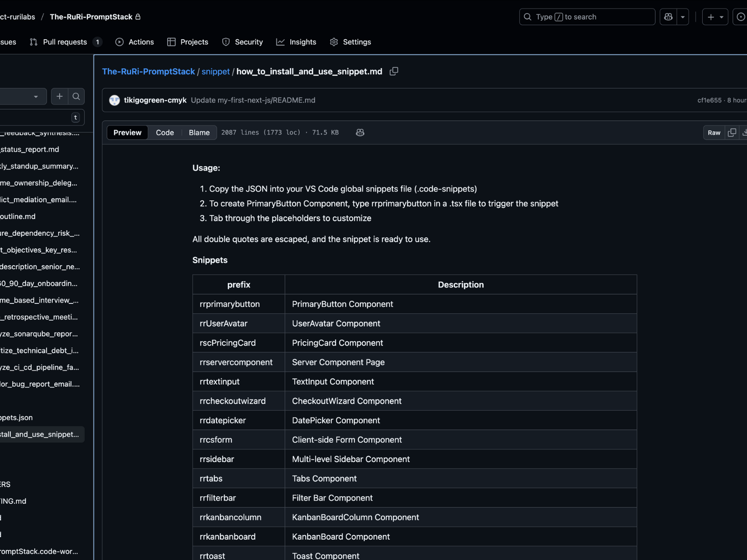747x560 pixels.
Task: Click rrkanbancolumn table cell
Action: [x=239, y=518]
